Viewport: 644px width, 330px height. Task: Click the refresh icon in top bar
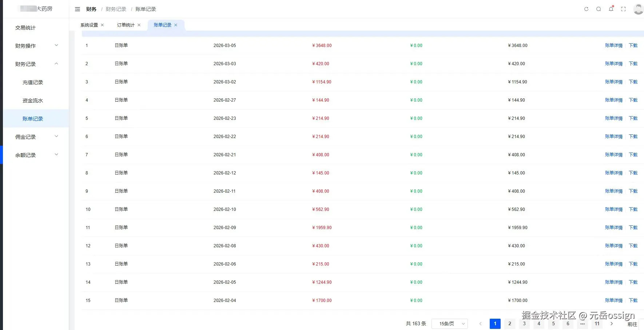(x=586, y=9)
